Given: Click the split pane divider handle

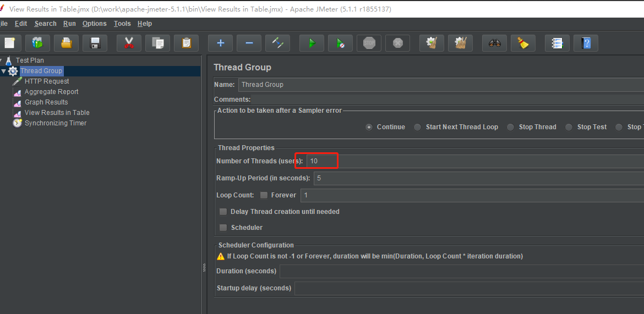Looking at the screenshot, I should click(204, 268).
